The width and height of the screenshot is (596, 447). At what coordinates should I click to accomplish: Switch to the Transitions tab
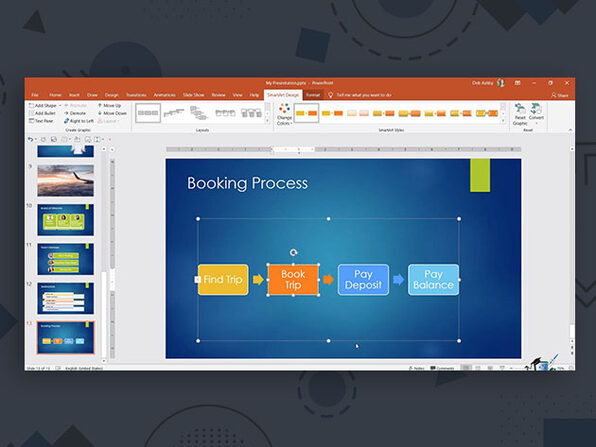[x=136, y=95]
